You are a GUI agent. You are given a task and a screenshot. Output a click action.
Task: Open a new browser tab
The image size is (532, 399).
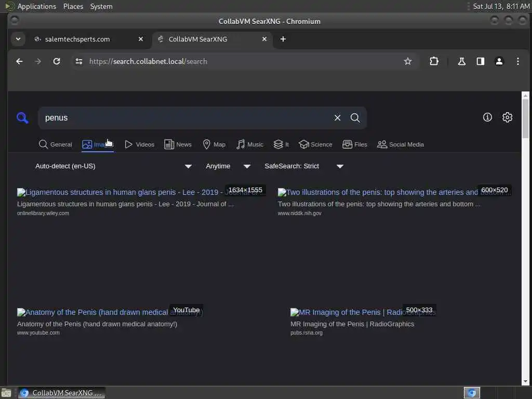click(x=283, y=39)
